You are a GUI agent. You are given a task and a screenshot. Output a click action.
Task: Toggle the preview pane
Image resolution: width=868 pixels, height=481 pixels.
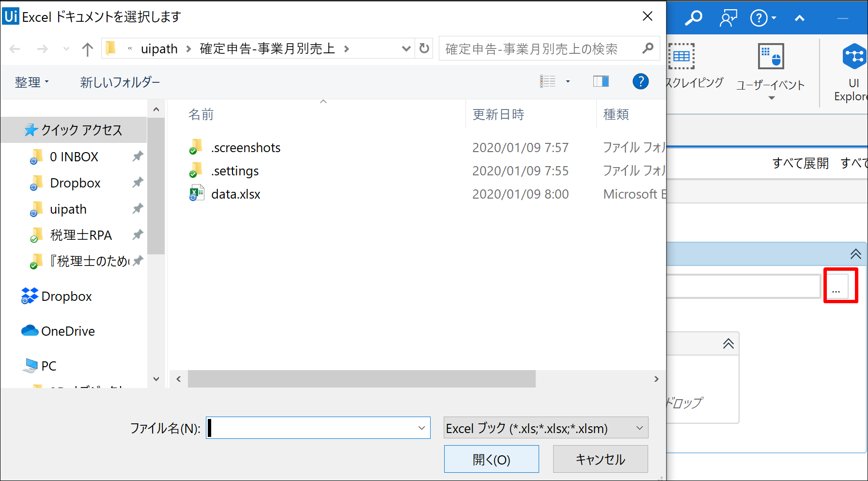601,81
